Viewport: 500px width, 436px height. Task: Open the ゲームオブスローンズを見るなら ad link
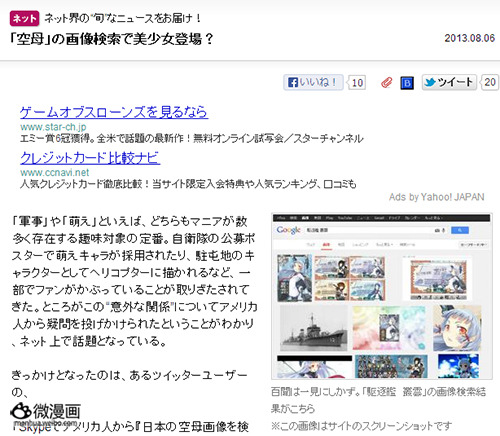click(114, 112)
